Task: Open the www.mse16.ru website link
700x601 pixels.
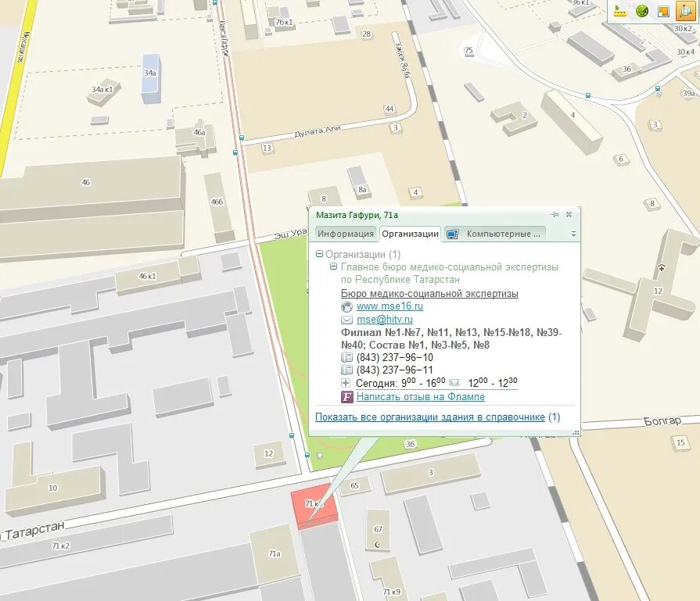Action: tap(389, 306)
